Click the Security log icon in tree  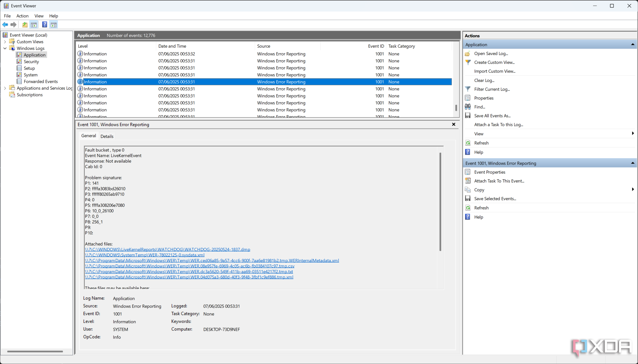point(19,61)
